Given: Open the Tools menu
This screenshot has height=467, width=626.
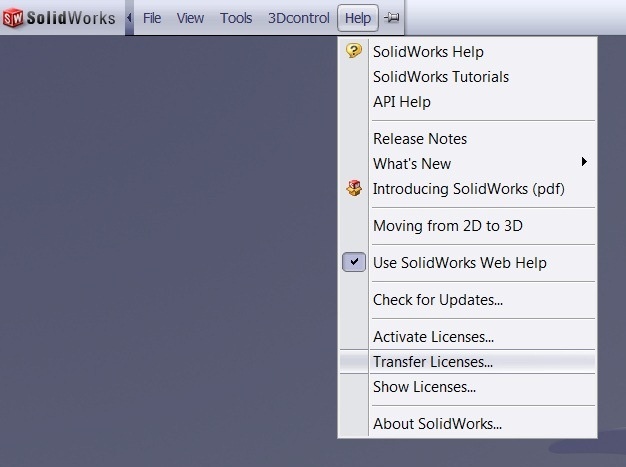Looking at the screenshot, I should (236, 18).
